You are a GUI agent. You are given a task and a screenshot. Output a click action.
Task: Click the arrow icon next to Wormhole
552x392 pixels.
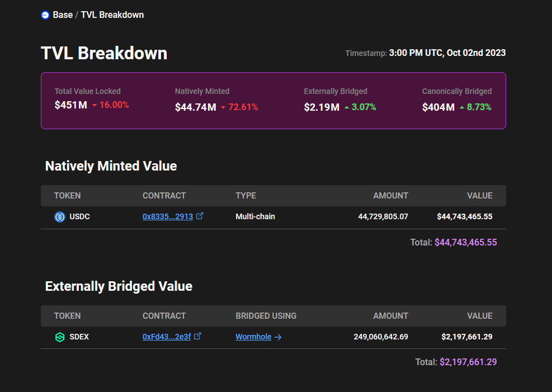point(278,337)
